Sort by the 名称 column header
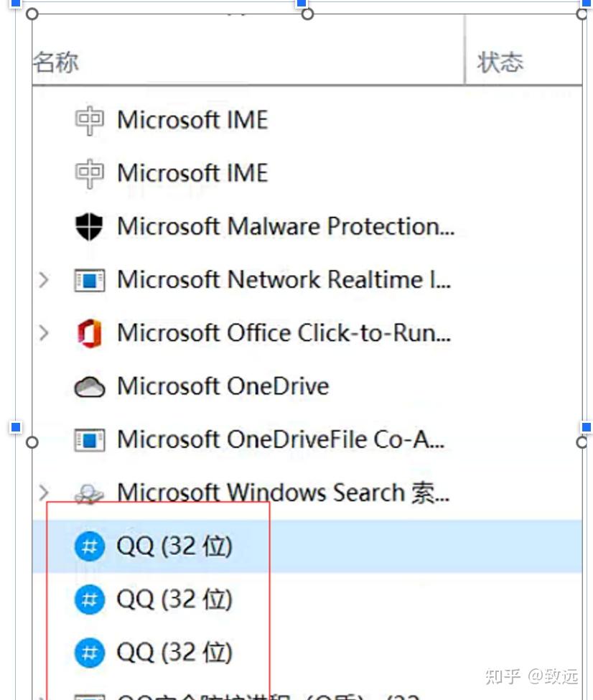 (x=56, y=62)
